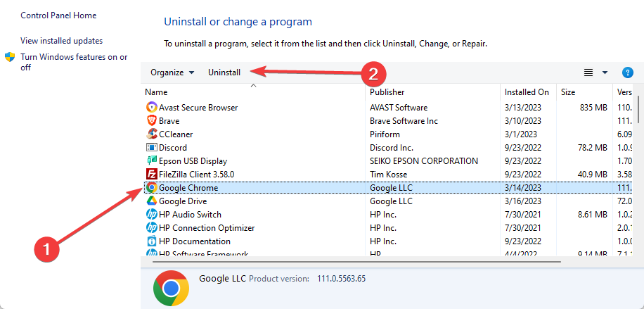644x309 pixels.
Task: Click the Brave Software Inc cell
Action: click(x=404, y=121)
